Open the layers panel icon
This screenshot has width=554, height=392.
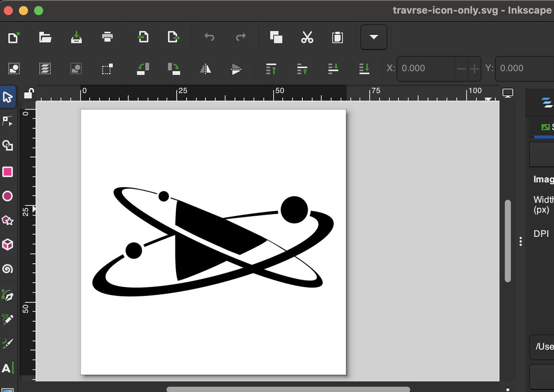click(548, 103)
